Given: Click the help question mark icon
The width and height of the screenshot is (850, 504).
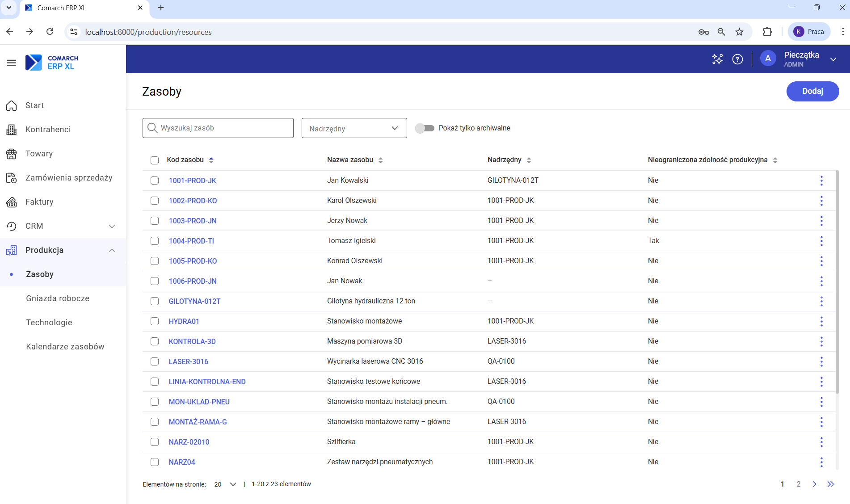Looking at the screenshot, I should pyautogui.click(x=738, y=59).
